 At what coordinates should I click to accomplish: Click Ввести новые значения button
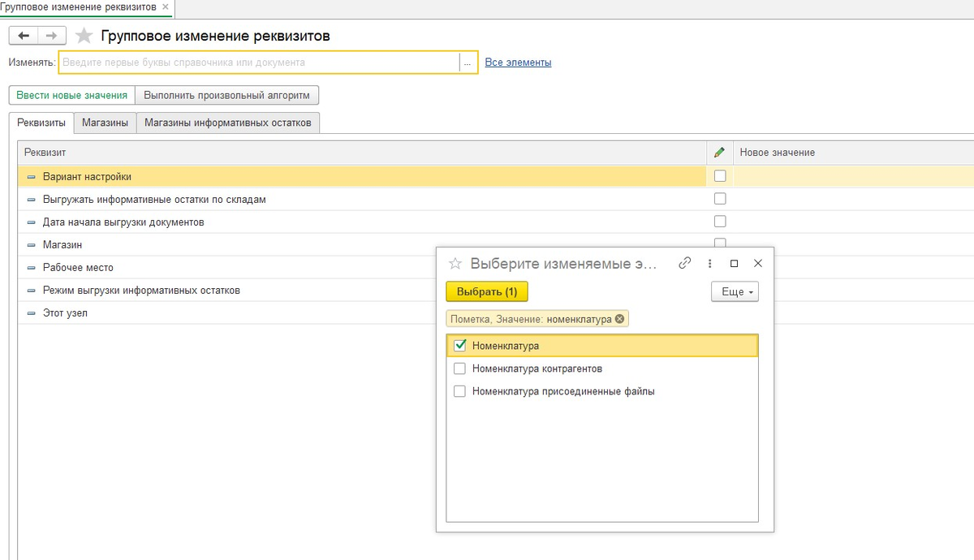71,95
